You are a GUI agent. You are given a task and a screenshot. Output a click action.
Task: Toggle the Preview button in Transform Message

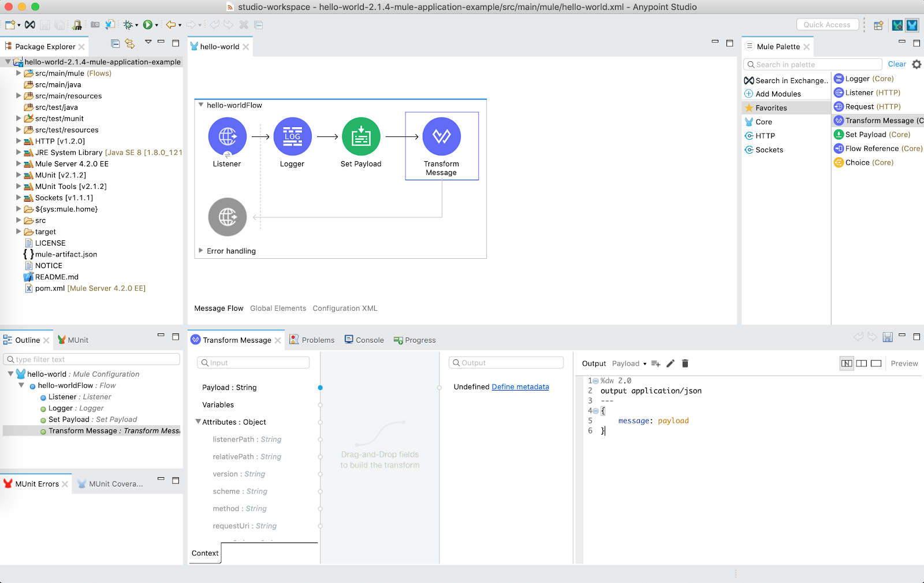click(904, 363)
